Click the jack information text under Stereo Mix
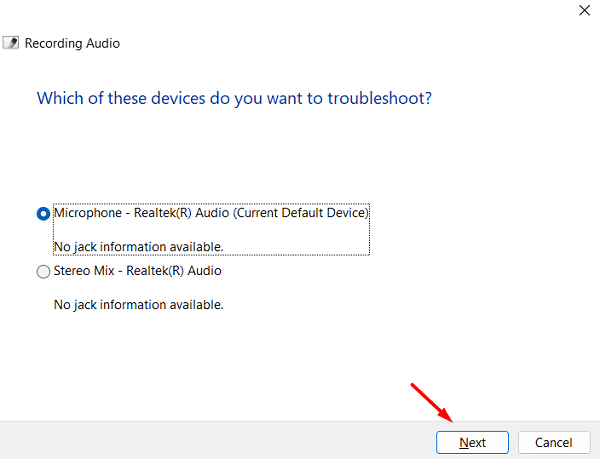 (x=138, y=304)
